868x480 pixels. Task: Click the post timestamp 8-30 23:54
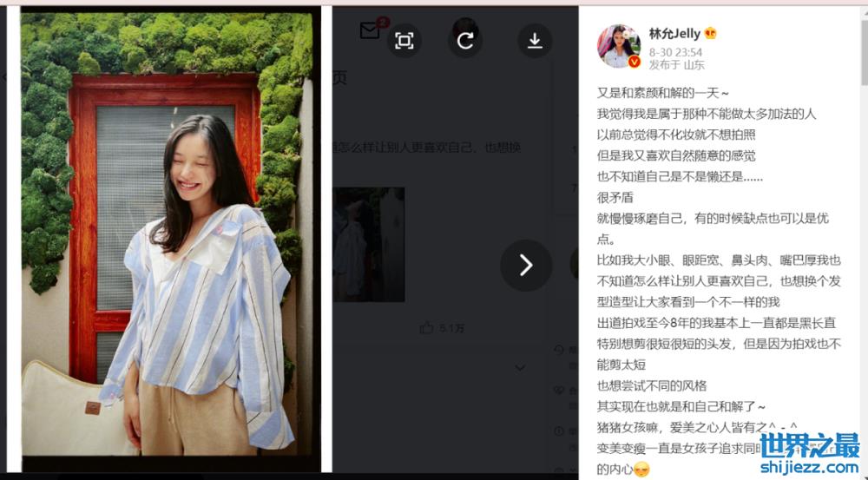point(675,52)
